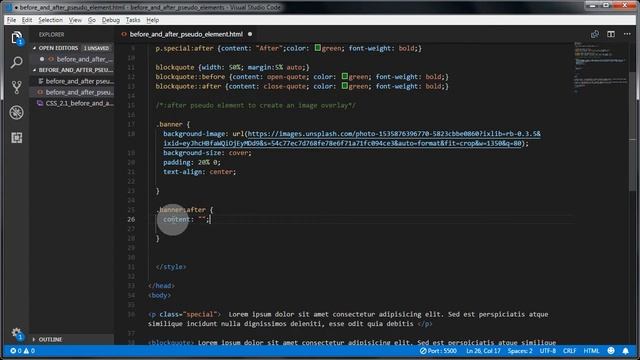Open the Debug menu
This screenshot has width=640, height=360.
point(111,20)
